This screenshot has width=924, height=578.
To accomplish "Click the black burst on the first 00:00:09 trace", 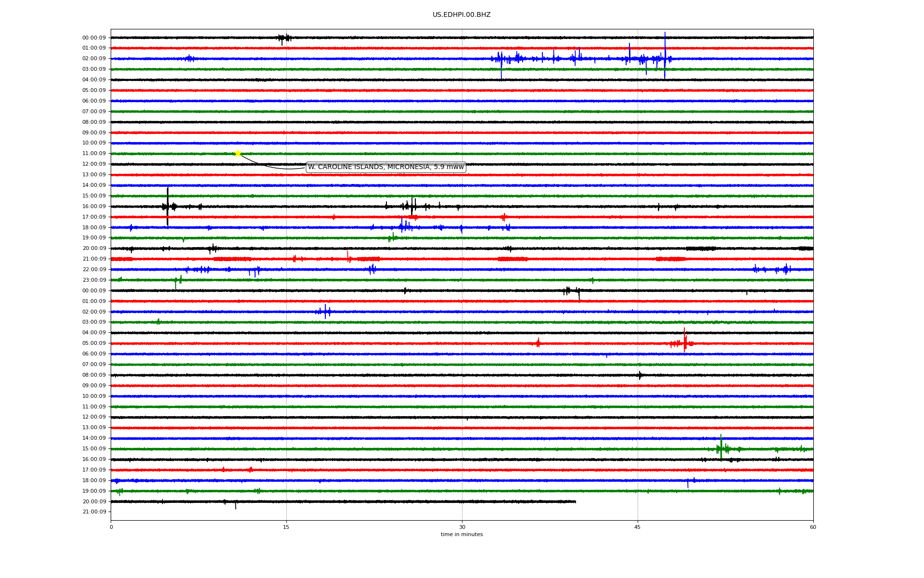I will [284, 38].
